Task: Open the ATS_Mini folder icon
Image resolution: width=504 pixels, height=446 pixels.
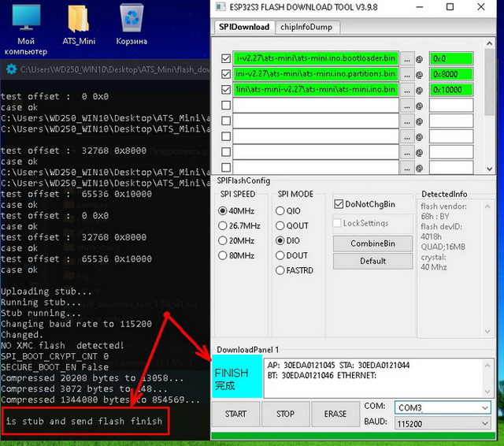Action: click(x=79, y=24)
